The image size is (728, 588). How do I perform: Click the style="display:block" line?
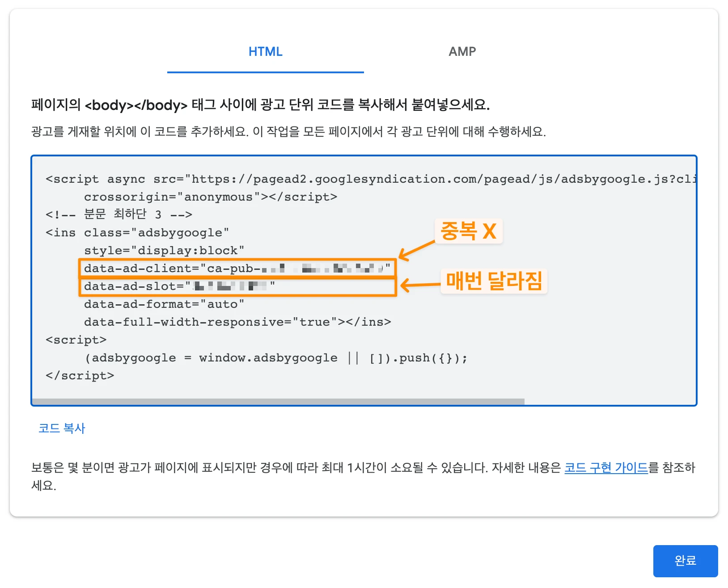pos(164,251)
